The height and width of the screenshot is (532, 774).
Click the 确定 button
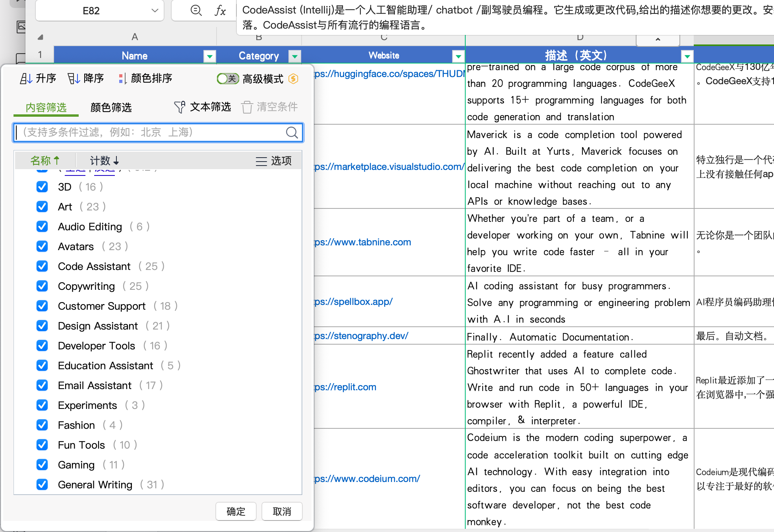click(236, 511)
